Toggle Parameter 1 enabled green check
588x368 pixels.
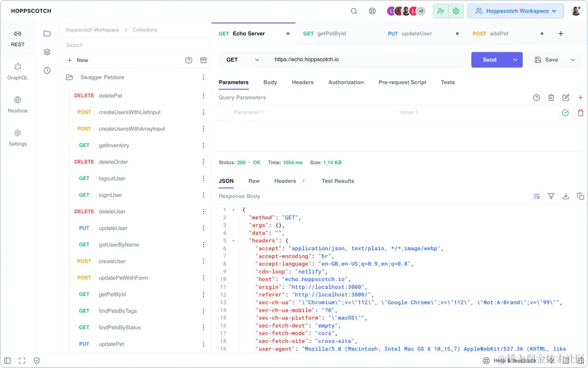point(566,113)
